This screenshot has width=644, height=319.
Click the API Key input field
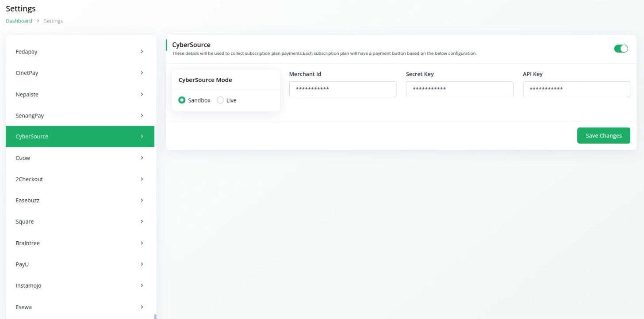[576, 89]
